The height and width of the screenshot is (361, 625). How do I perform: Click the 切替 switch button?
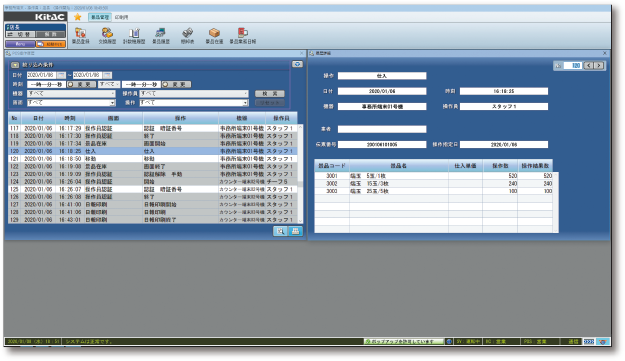click(x=20, y=34)
